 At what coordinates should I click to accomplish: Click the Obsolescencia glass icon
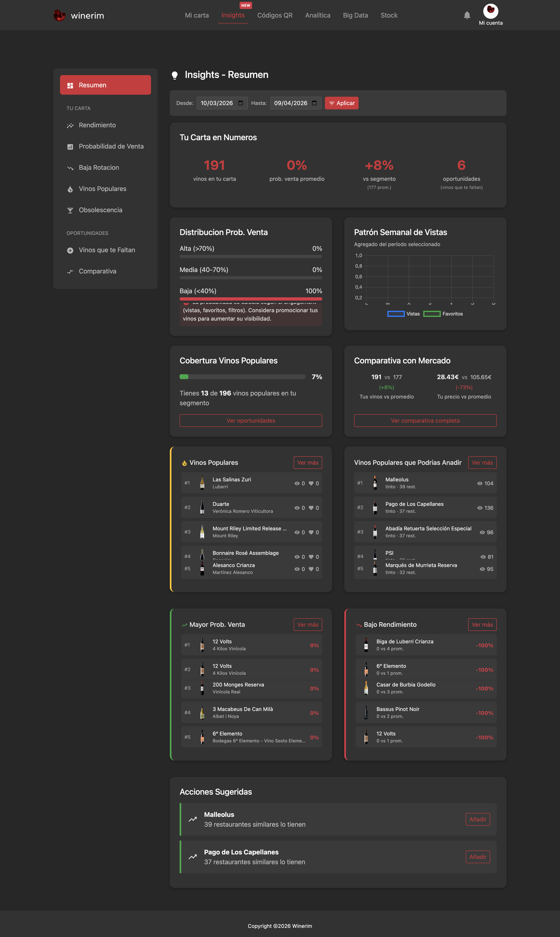70,210
